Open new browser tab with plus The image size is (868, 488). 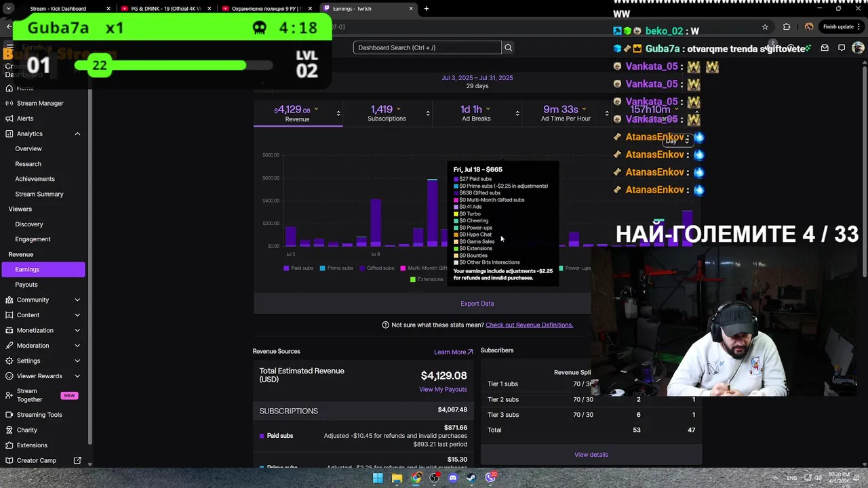[x=426, y=9]
